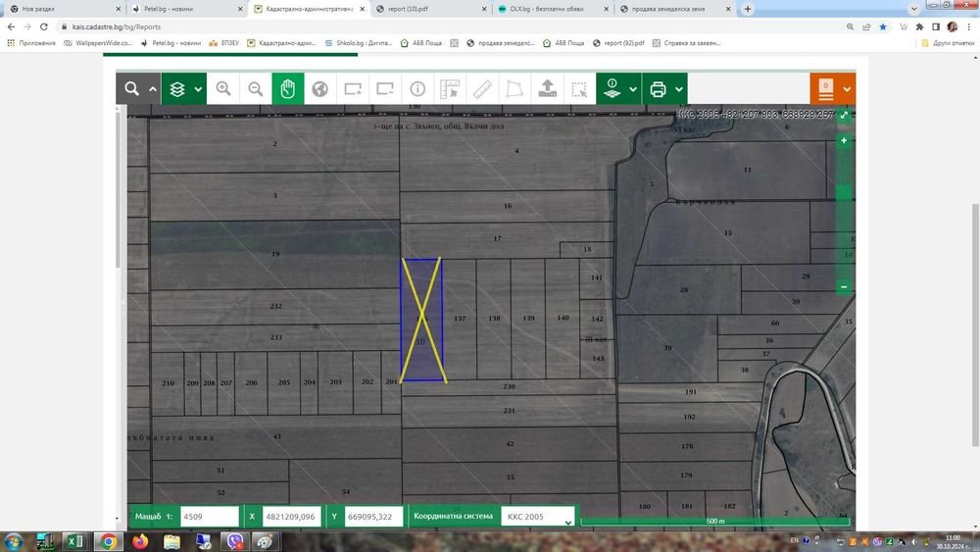
Task: Open the coordinate system KKC 2005 dropdown
Action: [x=537, y=517]
